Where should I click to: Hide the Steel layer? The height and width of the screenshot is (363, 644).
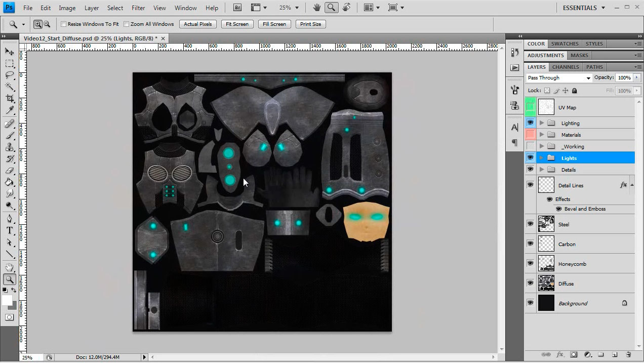click(x=530, y=224)
